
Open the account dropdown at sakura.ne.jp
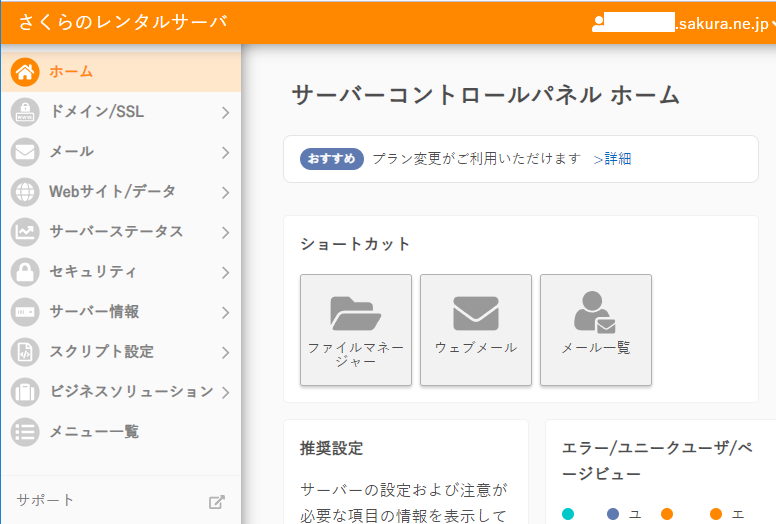coord(686,23)
